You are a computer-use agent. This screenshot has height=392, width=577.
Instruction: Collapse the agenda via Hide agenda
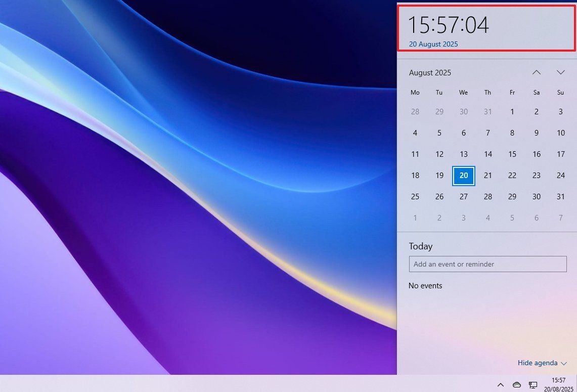pos(538,363)
